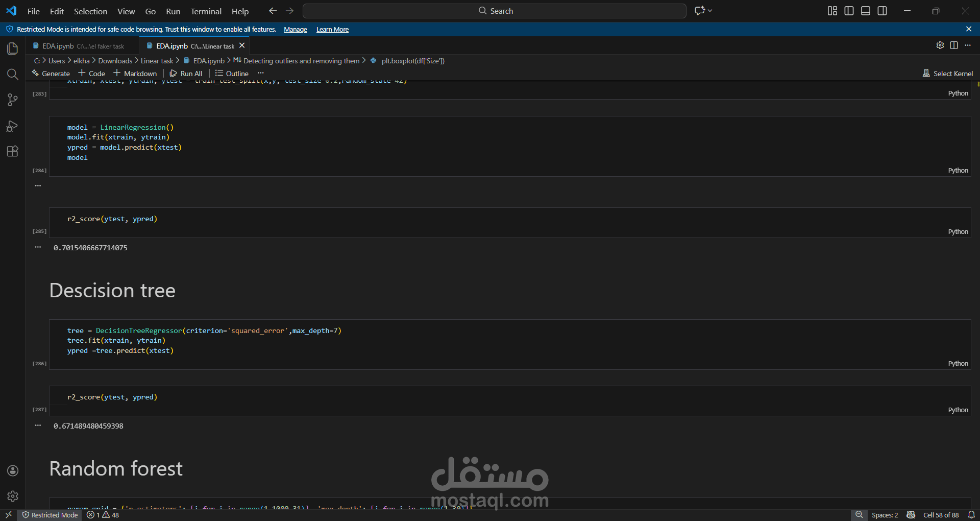Click the Learn More link
This screenshot has width=980, height=521.
click(332, 30)
